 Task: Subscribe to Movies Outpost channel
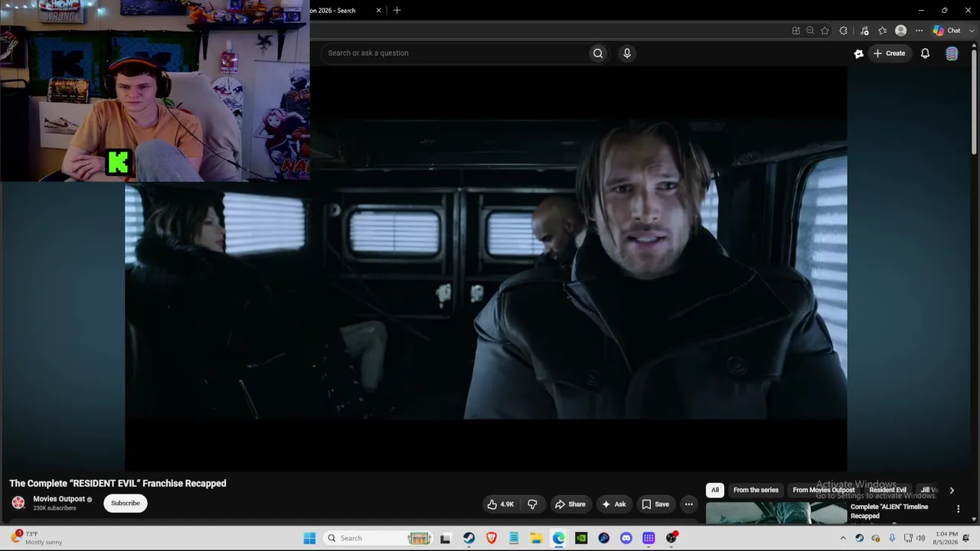(126, 503)
